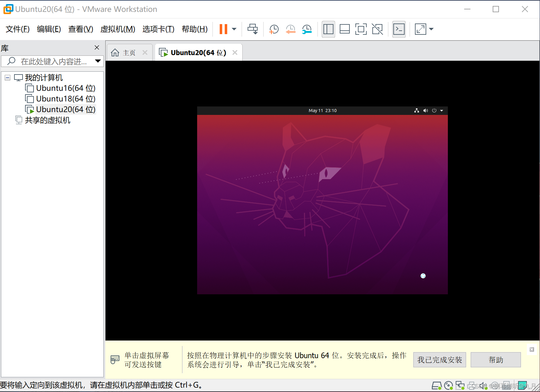Open the library search dropdown arrow
The width and height of the screenshot is (540, 392).
click(98, 61)
